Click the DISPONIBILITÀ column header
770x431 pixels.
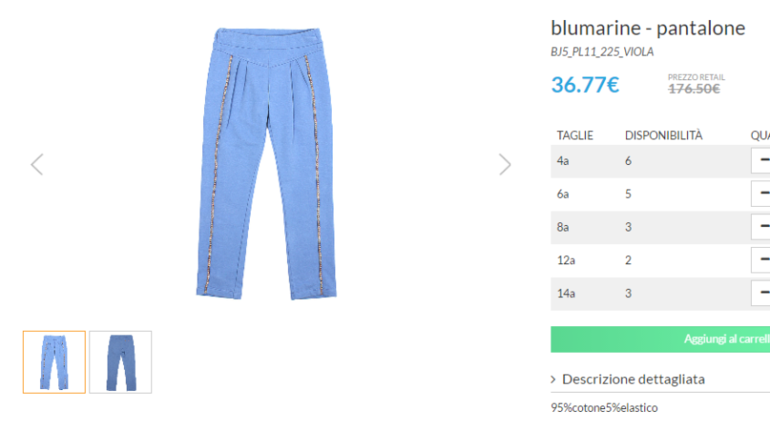tap(663, 135)
